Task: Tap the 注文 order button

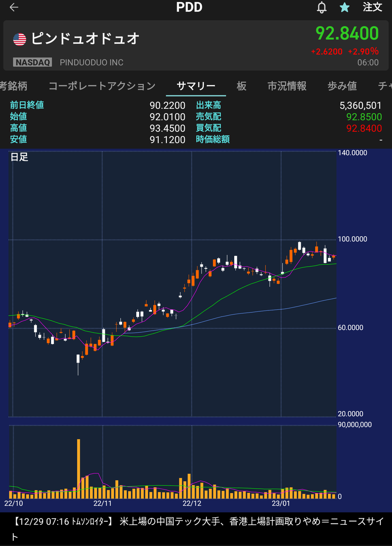Action: click(x=372, y=7)
